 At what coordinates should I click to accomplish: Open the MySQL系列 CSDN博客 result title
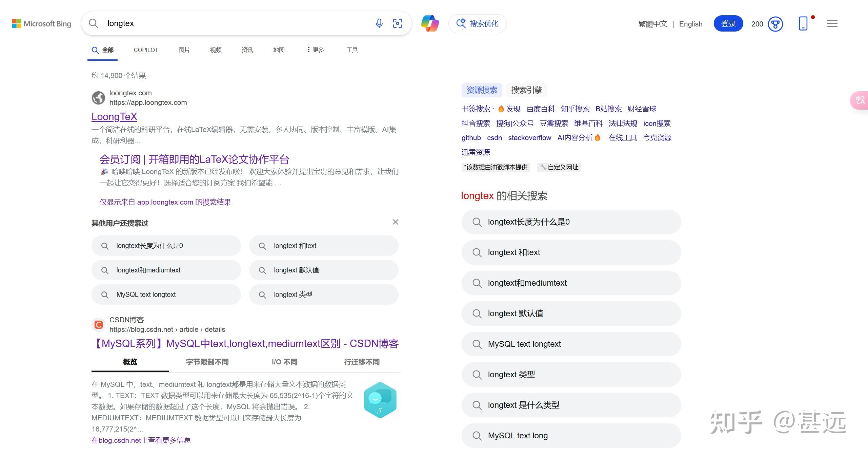tap(245, 344)
